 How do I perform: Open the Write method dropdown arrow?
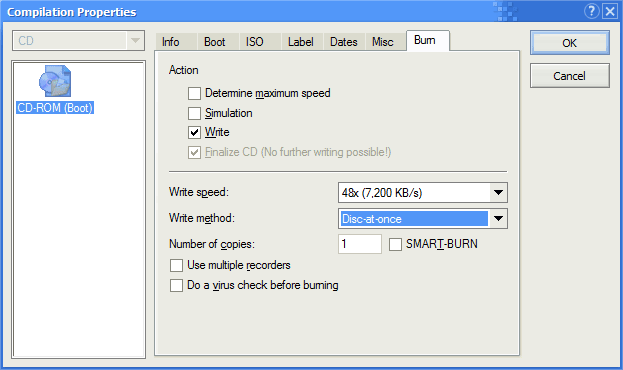pos(498,219)
